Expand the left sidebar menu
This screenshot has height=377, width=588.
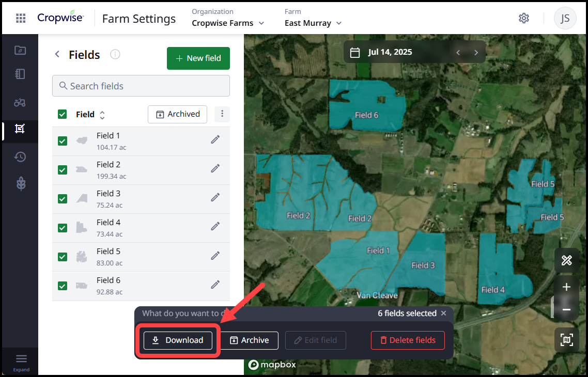click(21, 361)
